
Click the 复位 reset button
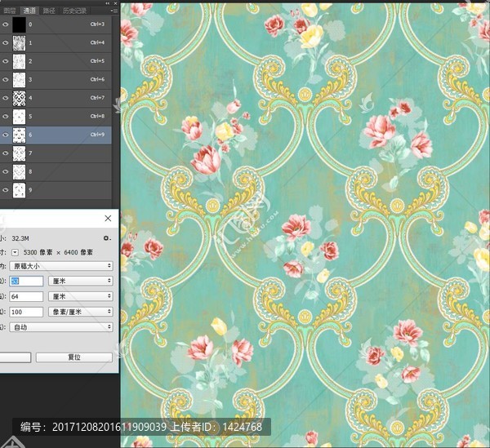(x=74, y=357)
